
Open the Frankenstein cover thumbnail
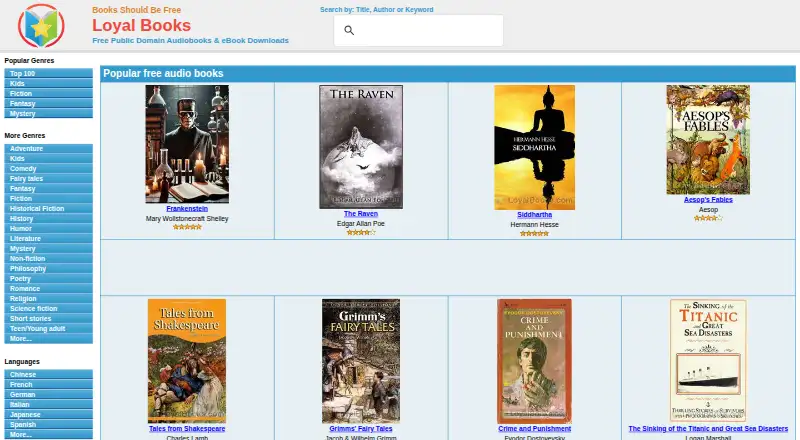coord(187,144)
